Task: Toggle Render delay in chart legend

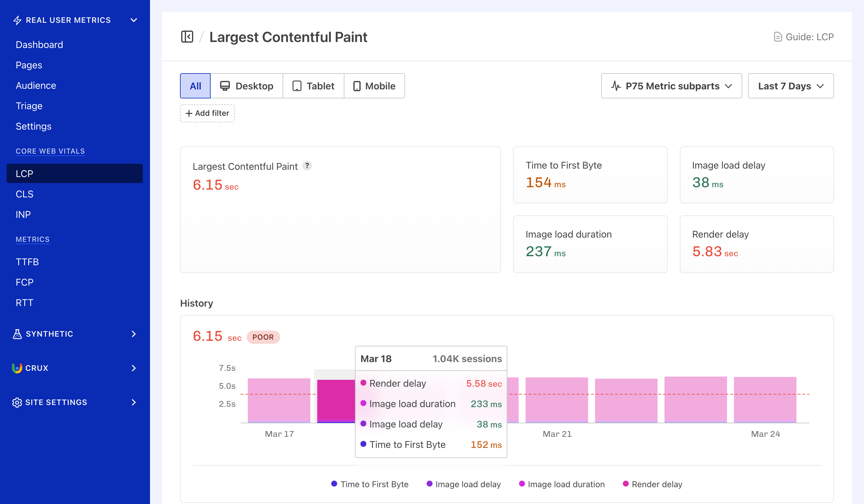Action: [652, 484]
